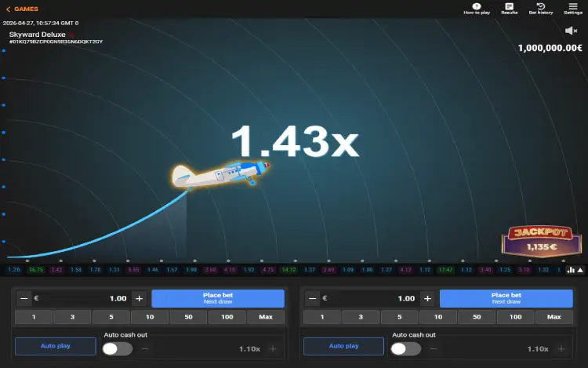Click the 1.43x multiplier display
This screenshot has height=368, width=588.
296,141
